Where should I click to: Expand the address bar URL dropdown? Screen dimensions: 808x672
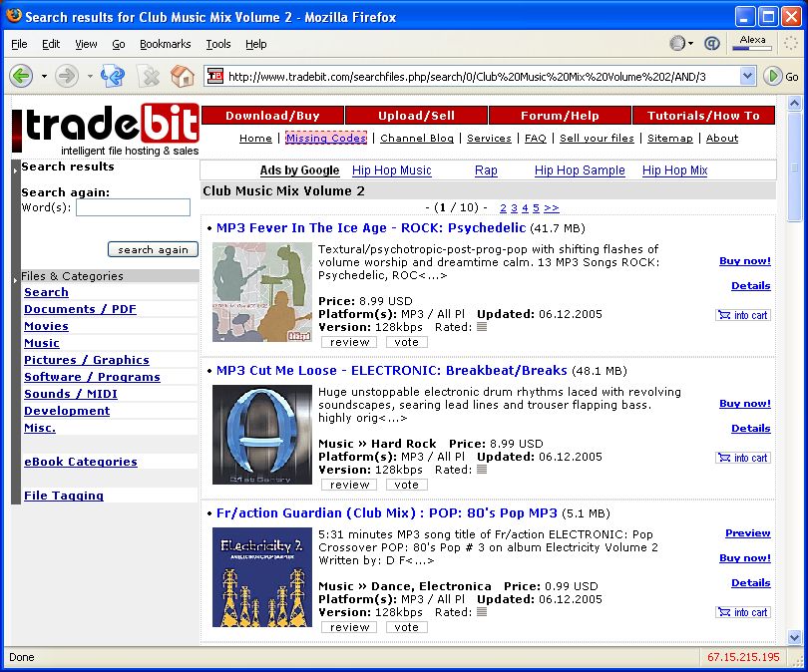click(747, 76)
